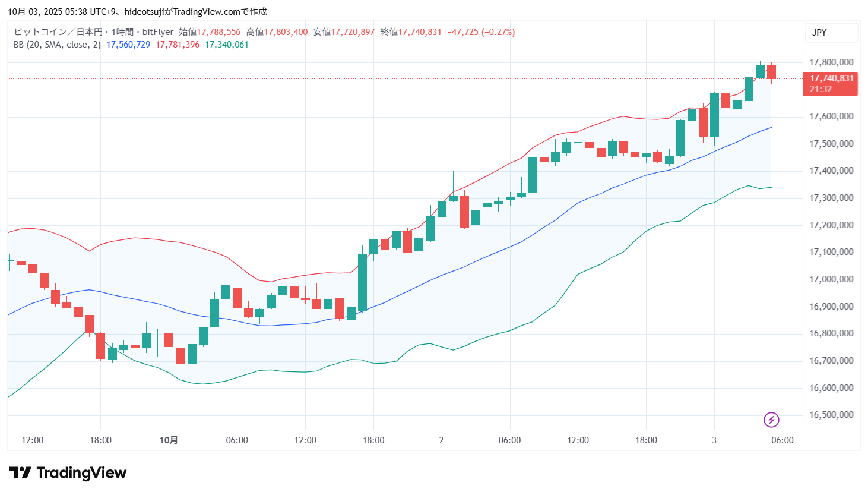Image resolution: width=868 pixels, height=495 pixels.
Task: Click the 21:32 candle countdown timer
Action: tap(821, 89)
